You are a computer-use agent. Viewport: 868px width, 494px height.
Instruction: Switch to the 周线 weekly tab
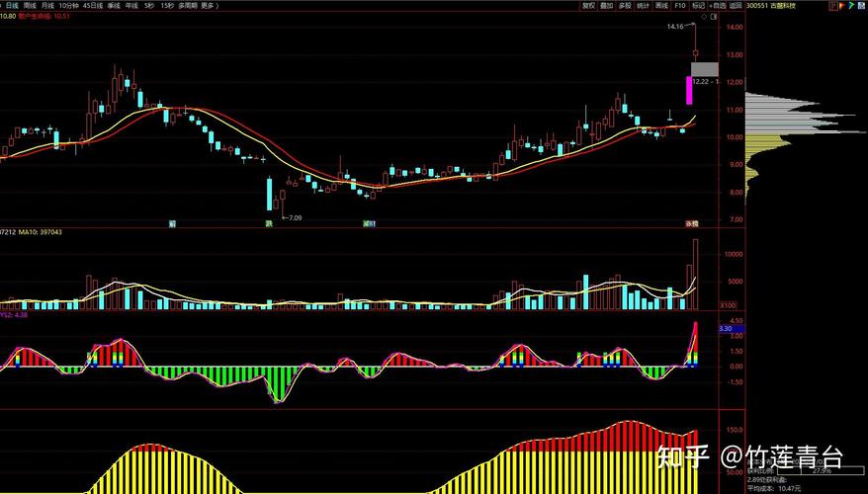(x=30, y=5)
